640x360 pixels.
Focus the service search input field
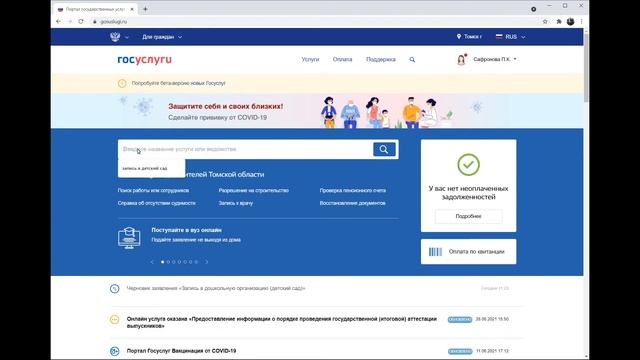[x=245, y=149]
